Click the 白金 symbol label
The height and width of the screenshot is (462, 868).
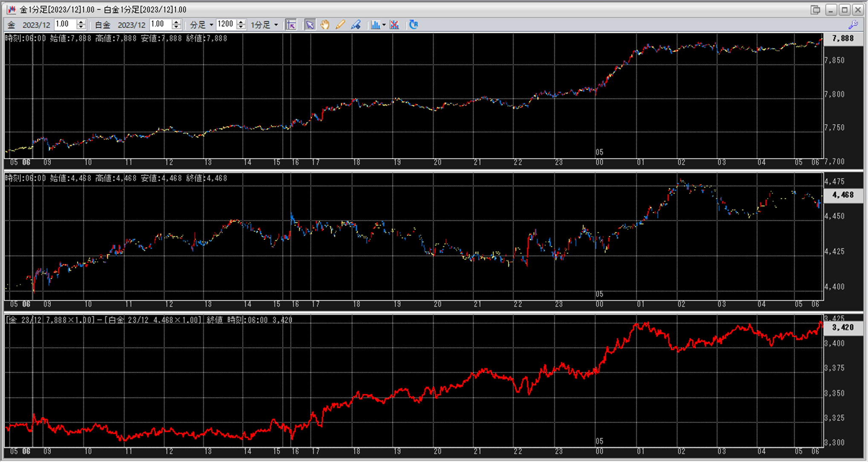tap(102, 25)
